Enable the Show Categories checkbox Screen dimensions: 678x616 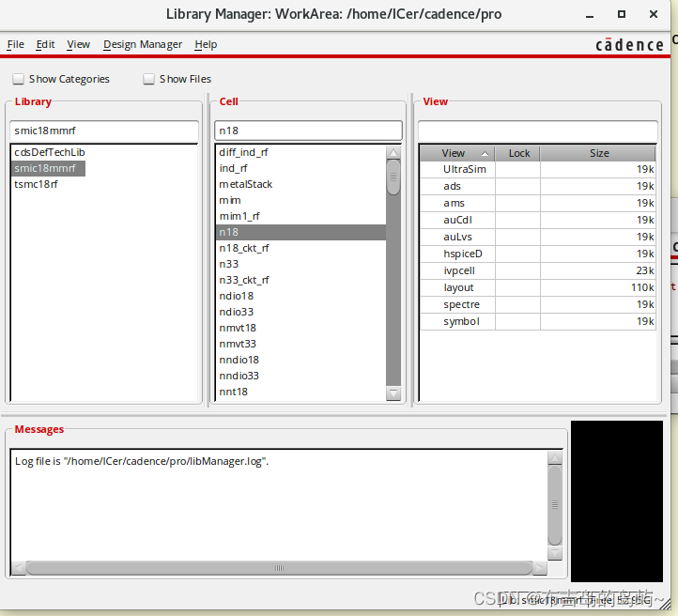tap(19, 80)
